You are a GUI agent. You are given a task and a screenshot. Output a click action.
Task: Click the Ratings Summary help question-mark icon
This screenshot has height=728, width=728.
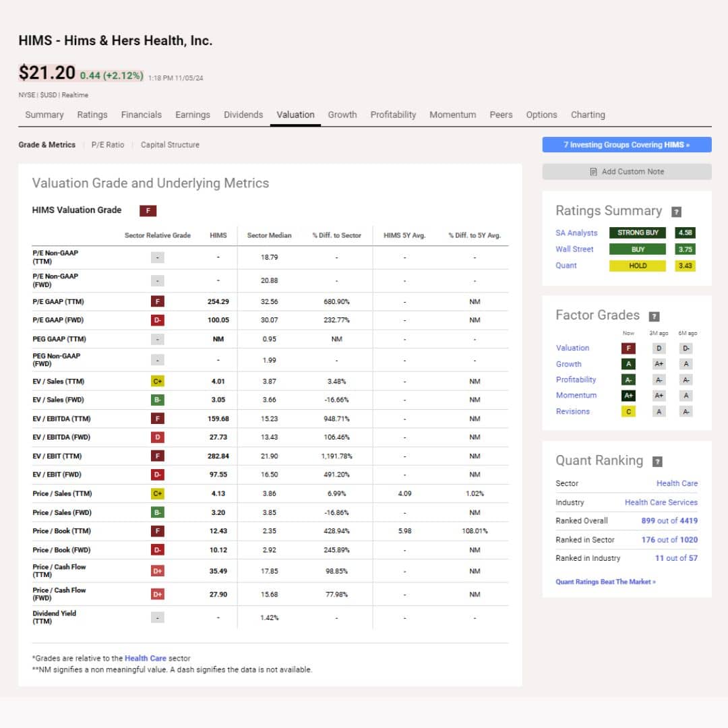677,212
